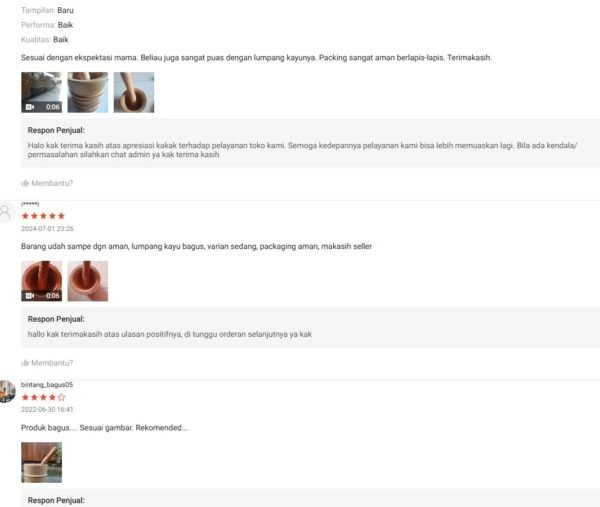The image size is (600, 507).
Task: Open bintang_bagus05's mortar photo thumbnail
Action: pyautogui.click(x=41, y=462)
